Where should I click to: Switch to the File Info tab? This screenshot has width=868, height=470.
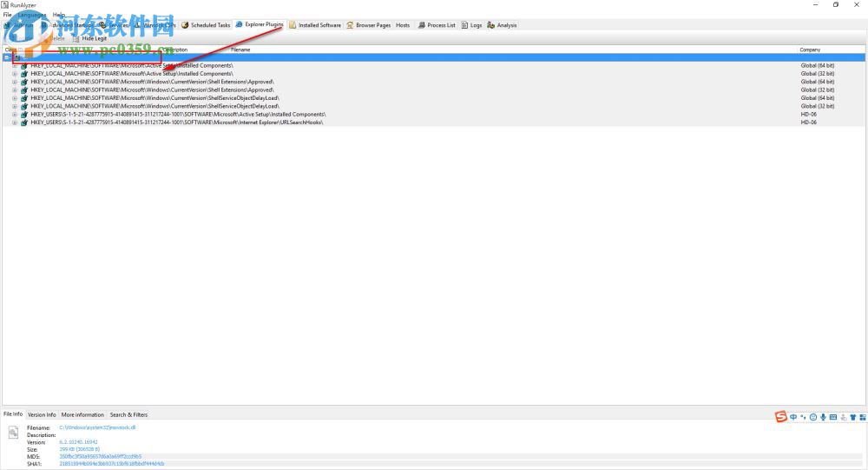click(13, 414)
